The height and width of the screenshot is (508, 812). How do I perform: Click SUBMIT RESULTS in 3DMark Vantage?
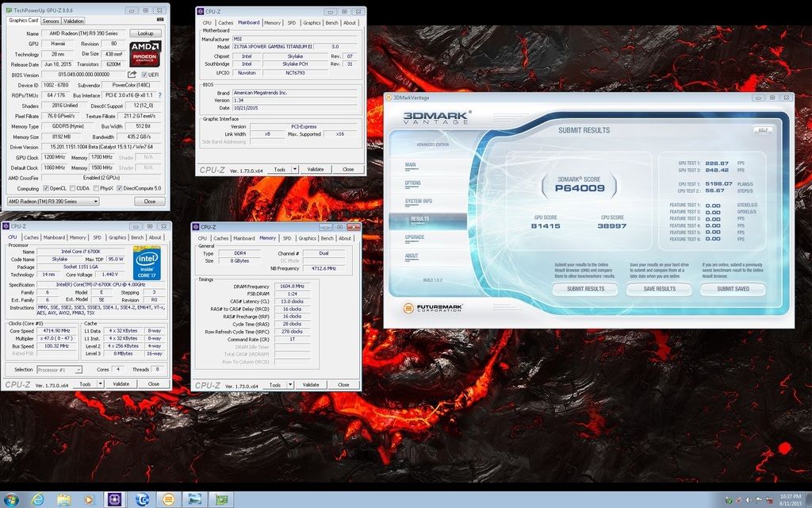click(x=585, y=289)
